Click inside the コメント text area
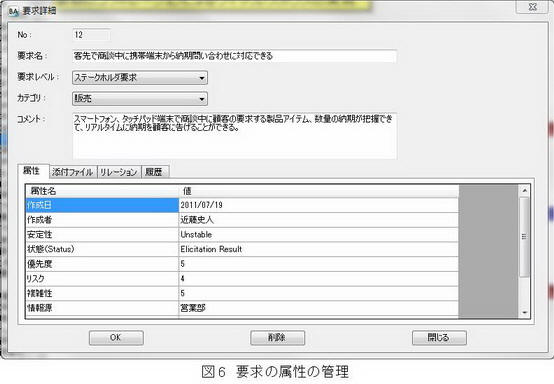554x384 pixels. click(x=235, y=136)
